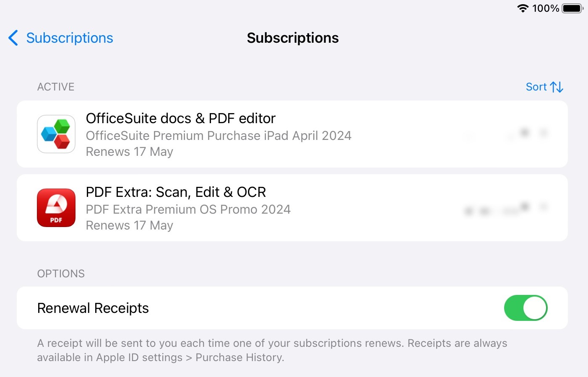Viewport: 588px width, 377px height.
Task: Go back to previous Subscriptions page
Action: point(61,38)
